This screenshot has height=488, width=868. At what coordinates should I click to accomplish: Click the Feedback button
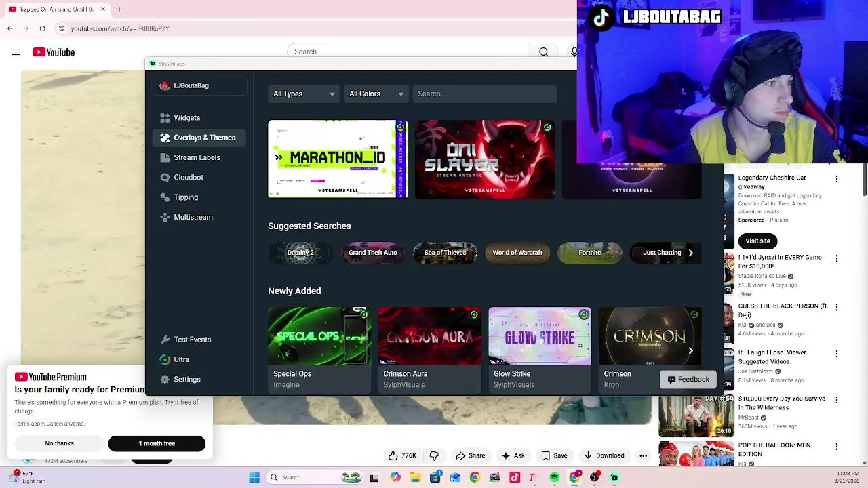688,380
